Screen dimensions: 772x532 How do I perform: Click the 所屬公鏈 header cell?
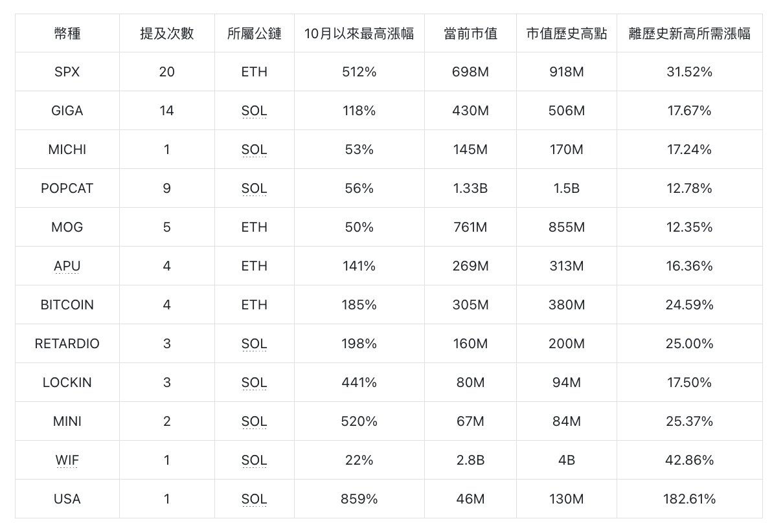point(254,34)
